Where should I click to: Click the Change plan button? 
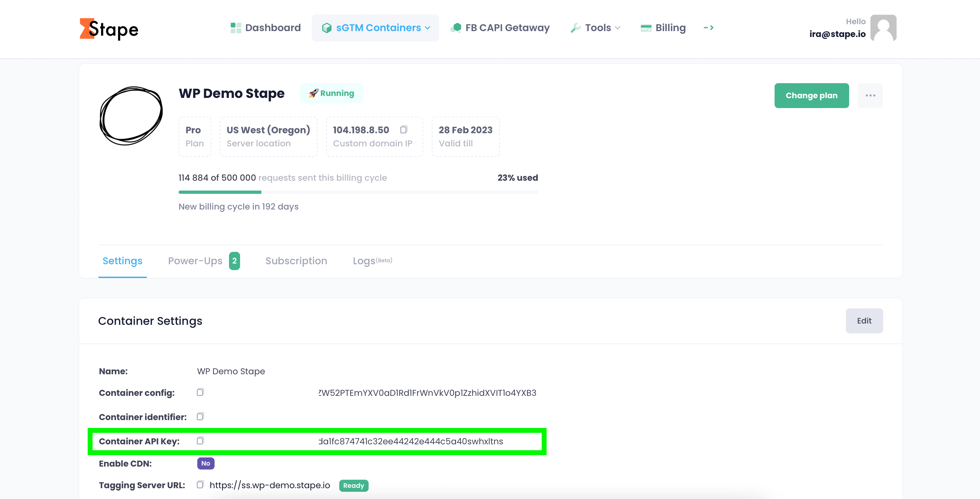click(812, 96)
